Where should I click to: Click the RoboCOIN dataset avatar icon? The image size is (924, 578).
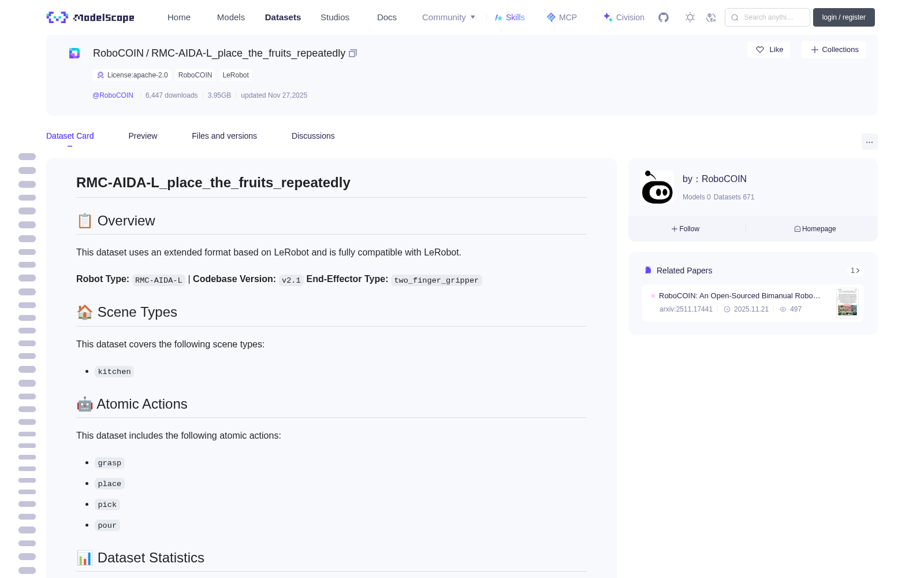(x=74, y=53)
